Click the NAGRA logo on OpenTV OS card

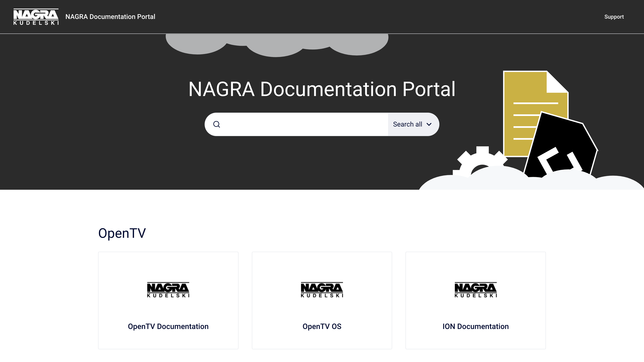[322, 290]
